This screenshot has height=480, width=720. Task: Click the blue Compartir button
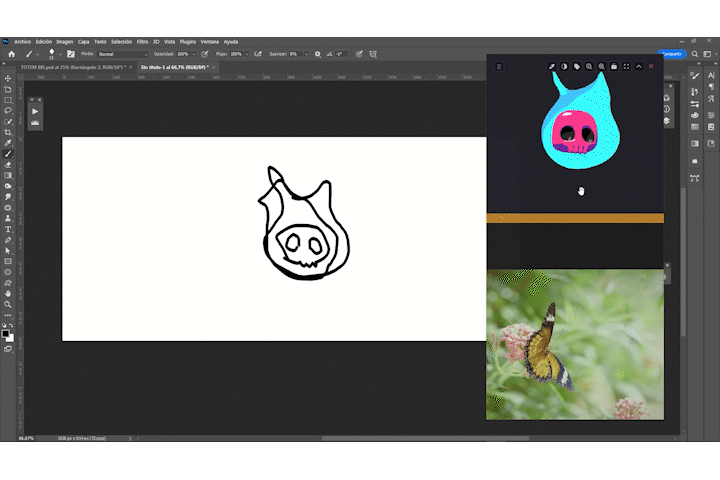(672, 54)
